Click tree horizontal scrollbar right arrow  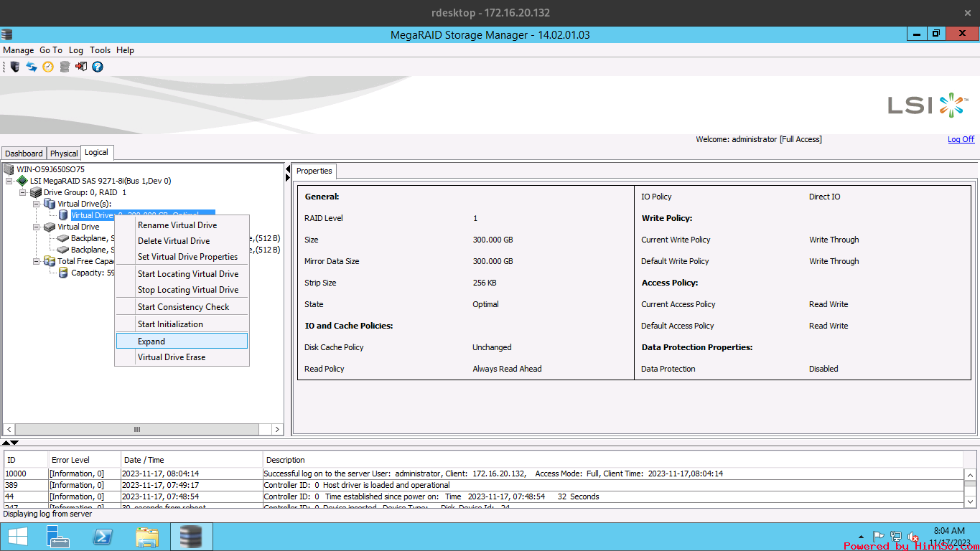(278, 429)
